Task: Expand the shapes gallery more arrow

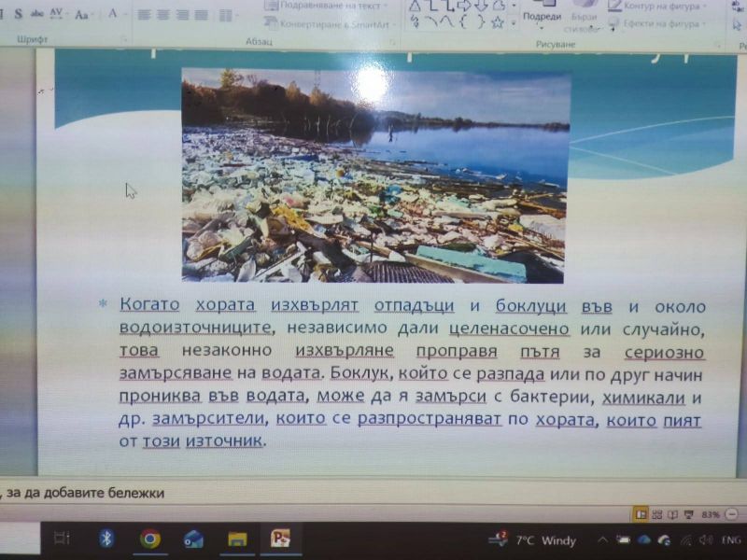Action: pyautogui.click(x=513, y=21)
